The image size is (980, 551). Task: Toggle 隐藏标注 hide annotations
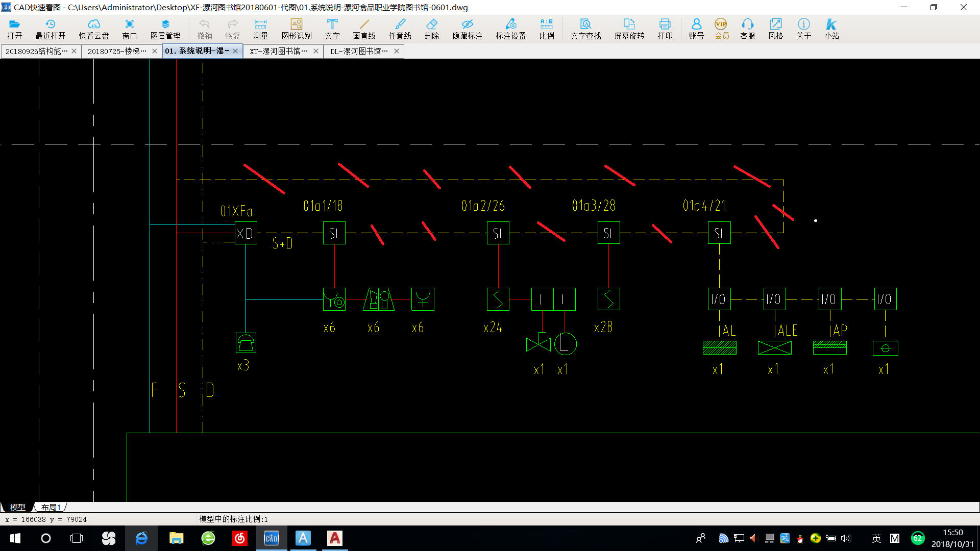(468, 29)
